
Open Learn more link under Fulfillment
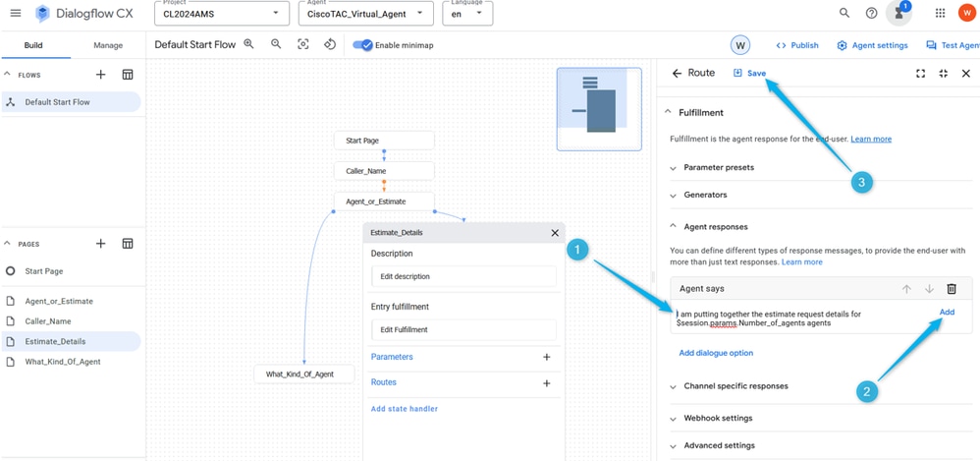pos(871,139)
